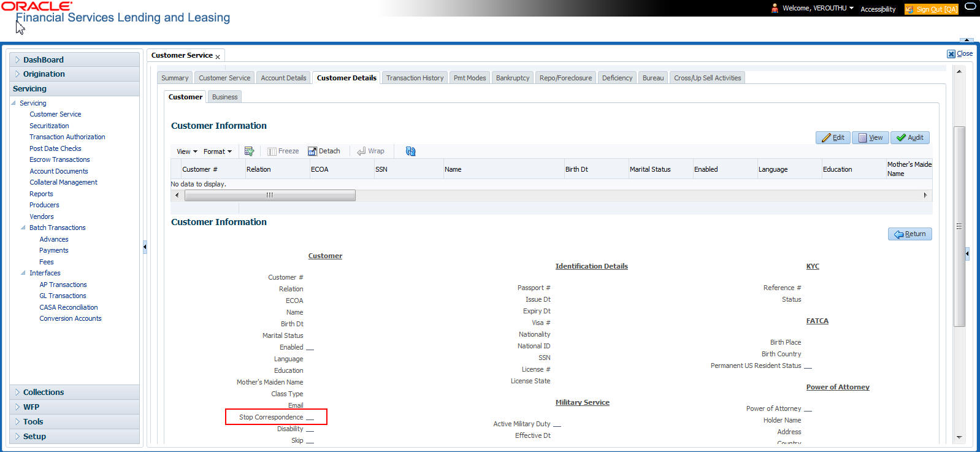Switch to the Summary tab
This screenshot has height=452, width=980.
pos(175,78)
